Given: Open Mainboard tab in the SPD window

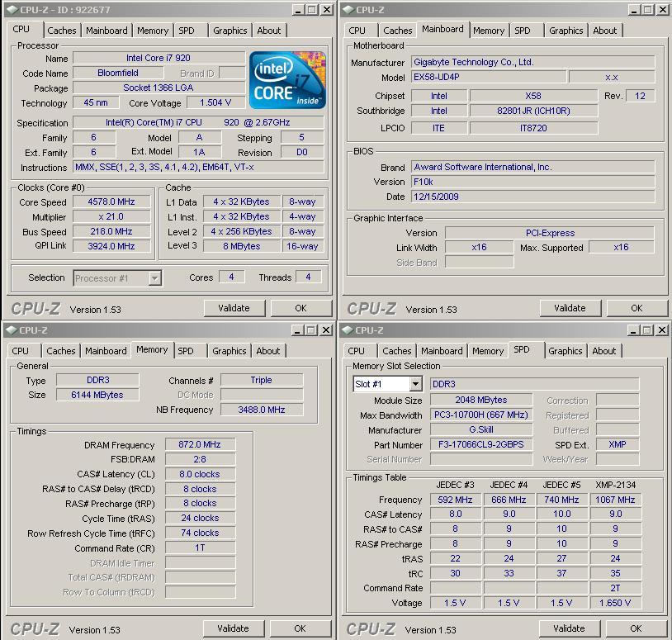Looking at the screenshot, I should coord(442,351).
